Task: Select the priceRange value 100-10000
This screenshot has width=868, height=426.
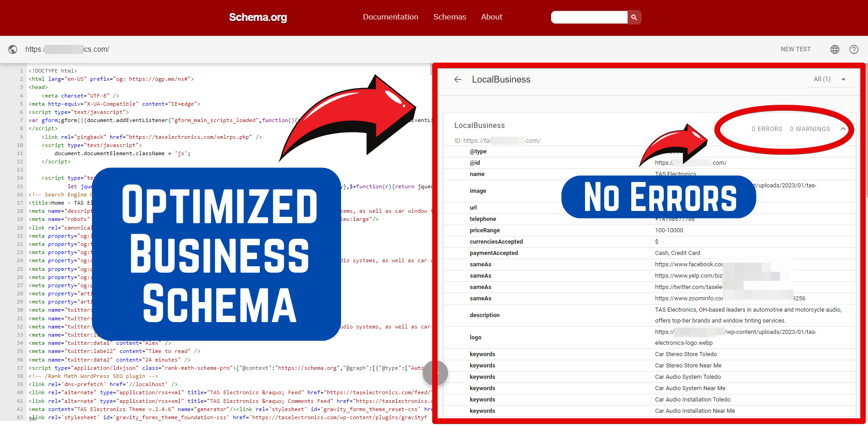Action: click(x=669, y=230)
